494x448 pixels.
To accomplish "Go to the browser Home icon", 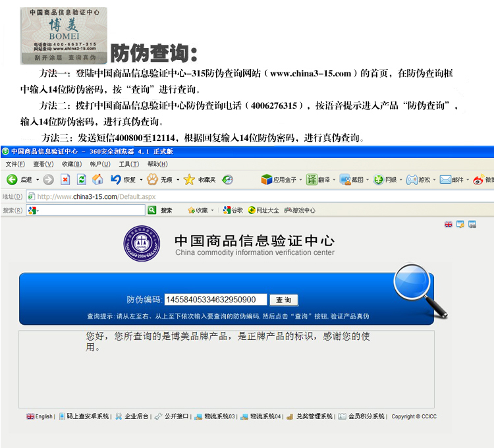I will (97, 179).
